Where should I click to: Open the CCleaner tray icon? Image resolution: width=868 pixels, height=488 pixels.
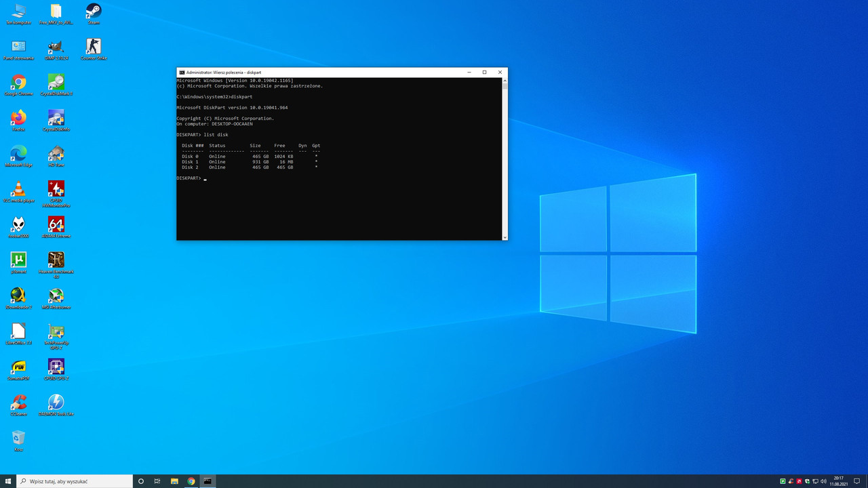pyautogui.click(x=791, y=481)
